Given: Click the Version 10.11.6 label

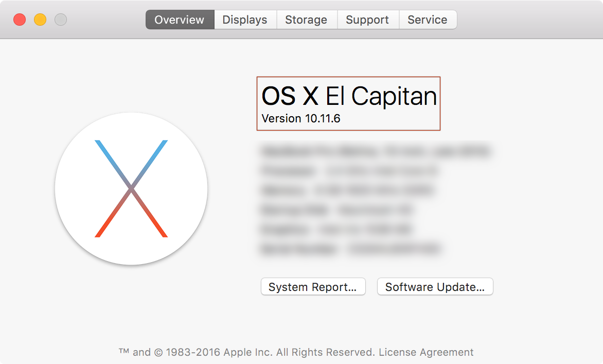Looking at the screenshot, I should pos(301,119).
